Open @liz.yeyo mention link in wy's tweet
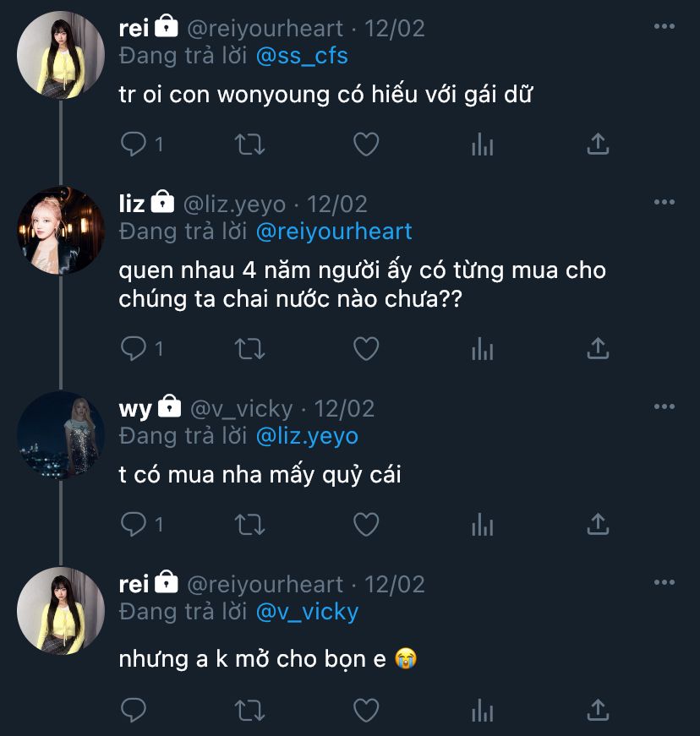This screenshot has width=700, height=736. [307, 436]
